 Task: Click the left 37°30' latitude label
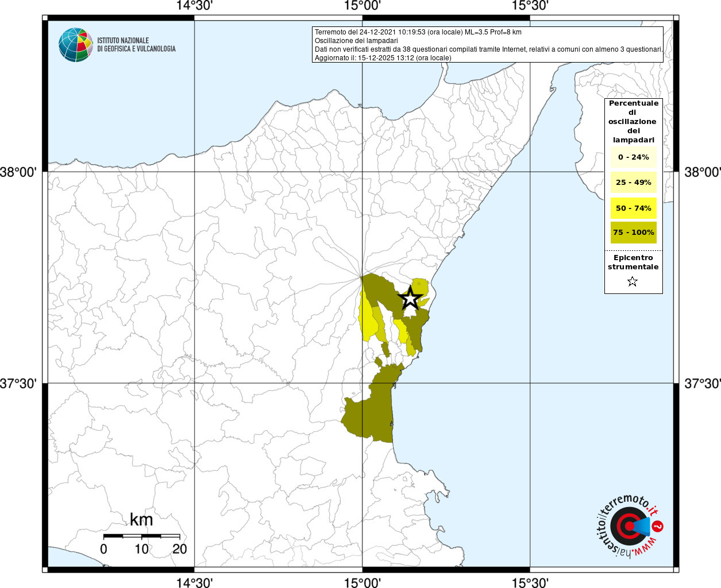coord(18,383)
